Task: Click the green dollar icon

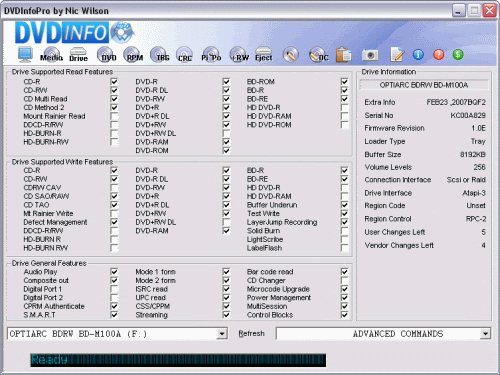Action: tap(458, 54)
